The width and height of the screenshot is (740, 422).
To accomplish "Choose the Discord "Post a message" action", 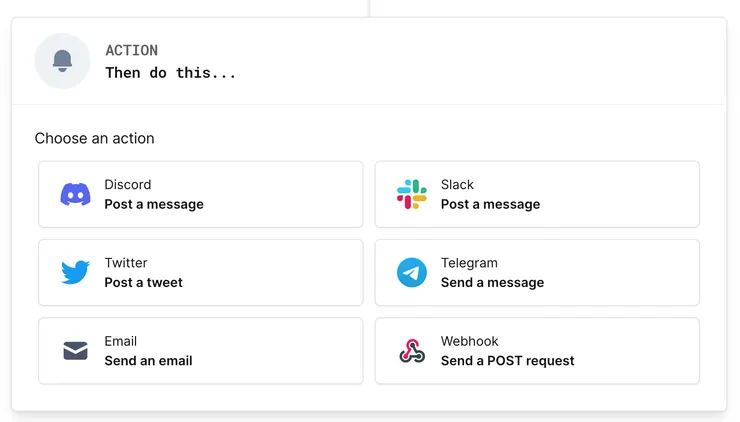I will pyautogui.click(x=154, y=204).
